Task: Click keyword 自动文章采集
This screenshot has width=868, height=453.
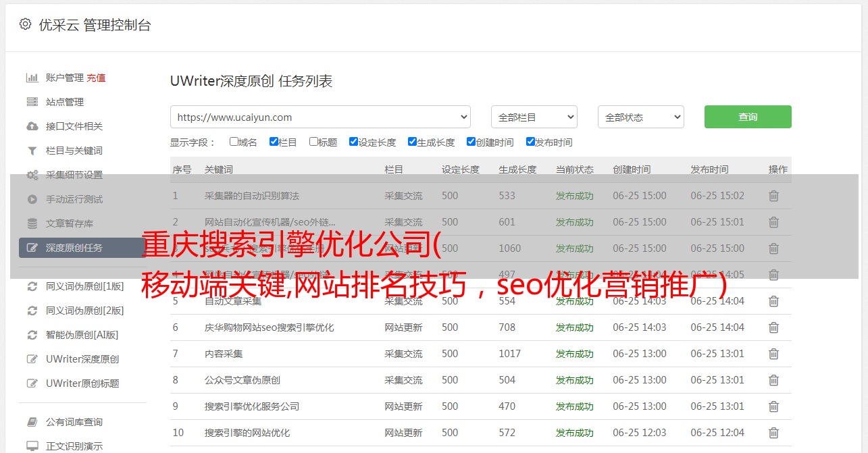Action: (x=233, y=301)
